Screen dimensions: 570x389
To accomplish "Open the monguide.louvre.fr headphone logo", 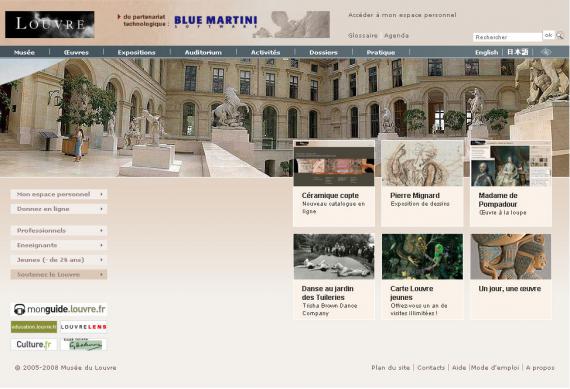I will [60, 309].
